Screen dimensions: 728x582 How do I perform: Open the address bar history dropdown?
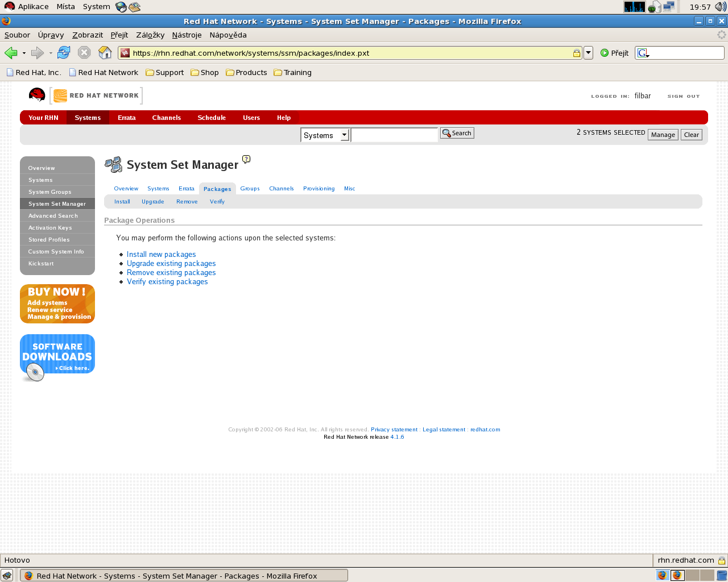pos(589,53)
